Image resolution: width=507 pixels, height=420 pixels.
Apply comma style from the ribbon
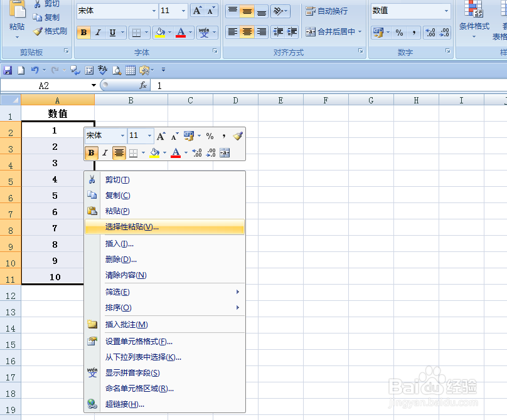[414, 33]
